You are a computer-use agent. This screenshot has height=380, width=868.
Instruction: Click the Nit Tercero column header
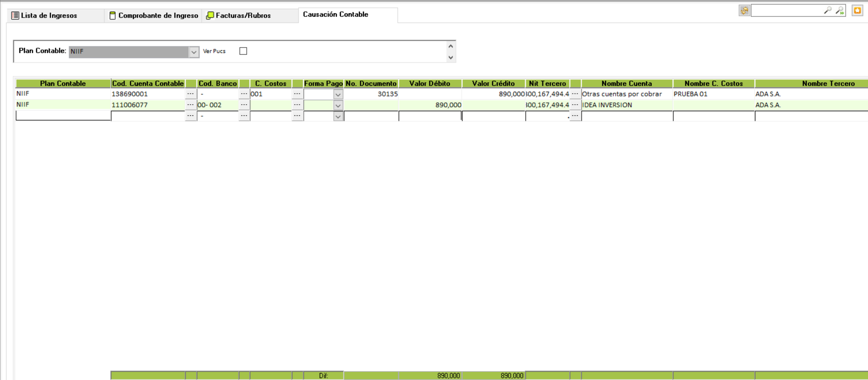547,83
